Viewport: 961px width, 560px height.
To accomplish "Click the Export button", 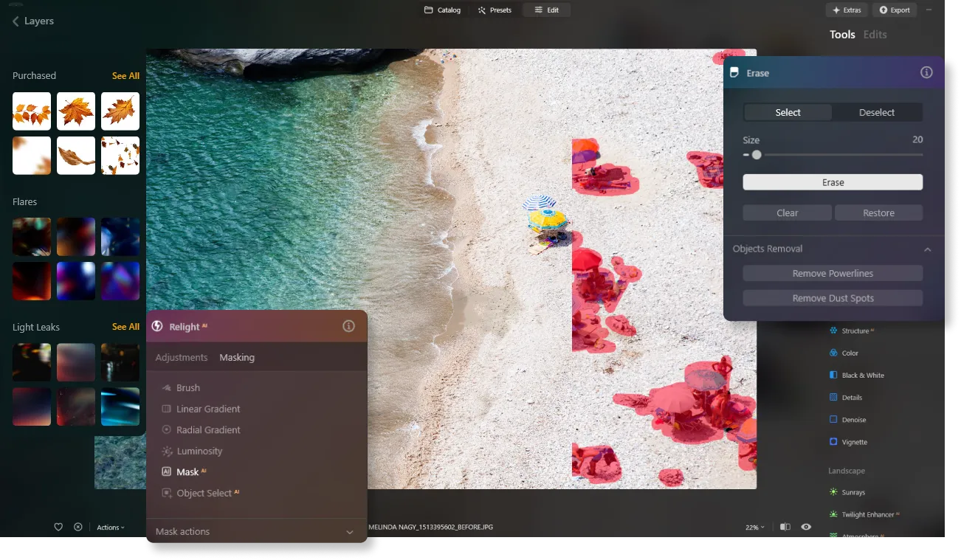I will coord(895,10).
